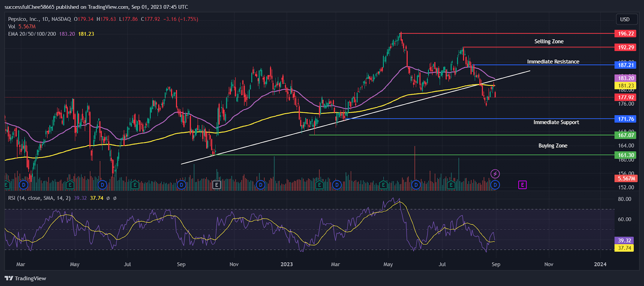Open the dividend D marker near December 2022

coord(260,185)
